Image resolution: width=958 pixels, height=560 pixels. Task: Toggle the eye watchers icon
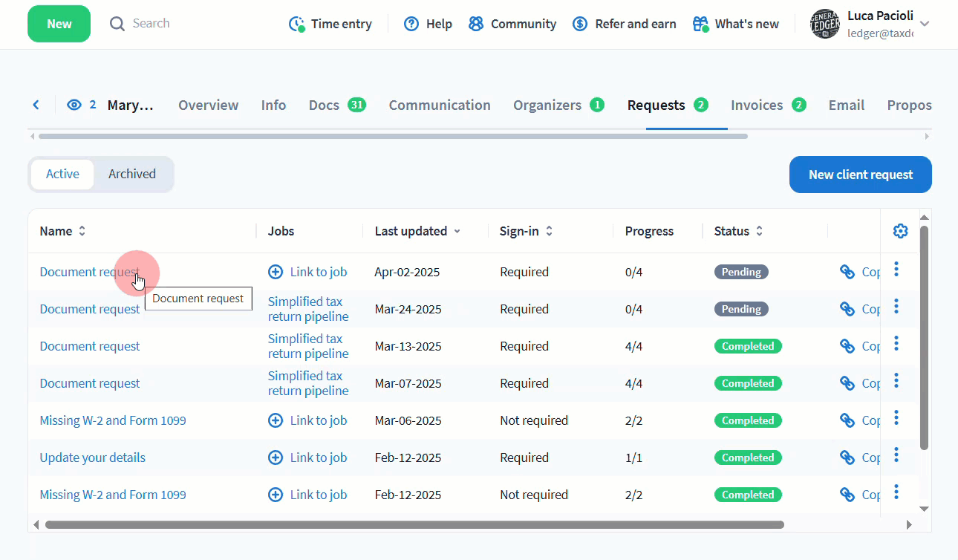click(74, 105)
